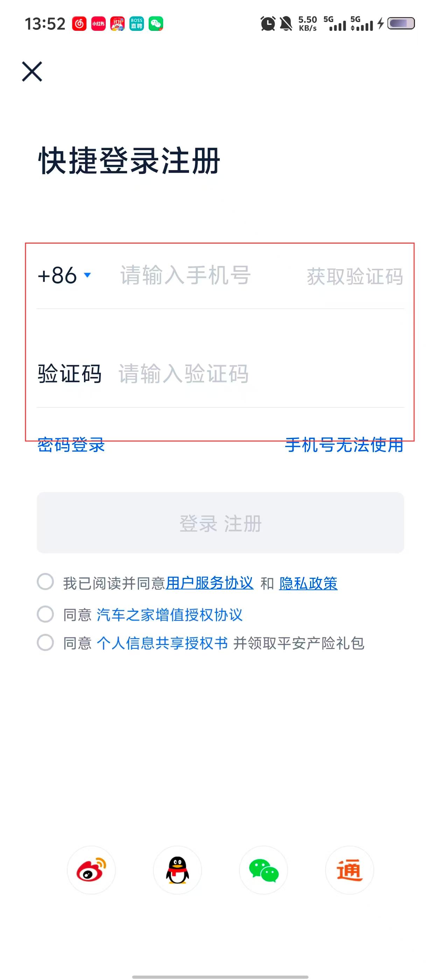
Task: Tap the BOSS直聘 notification icon
Action: pyautogui.click(x=136, y=23)
